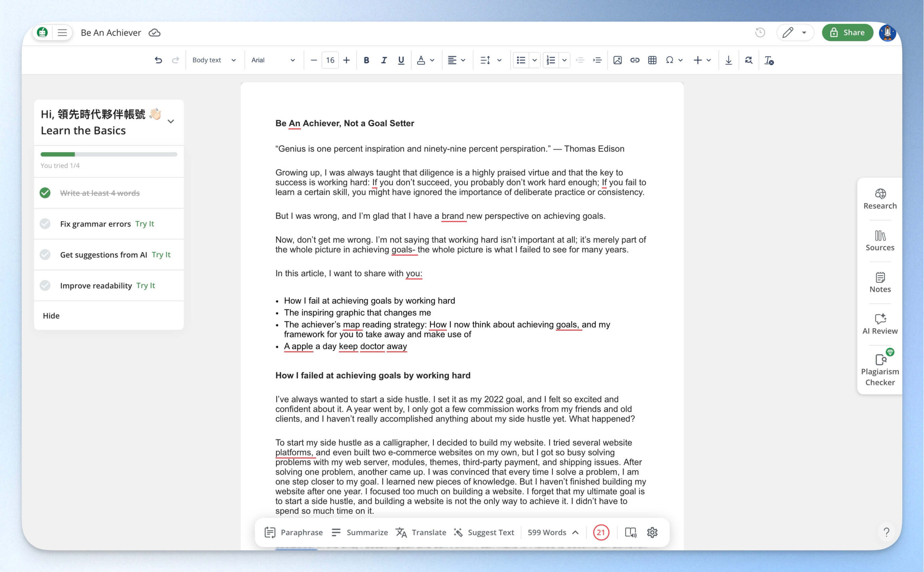Open the Research panel
Screen dimensions: 924x572
880,199
